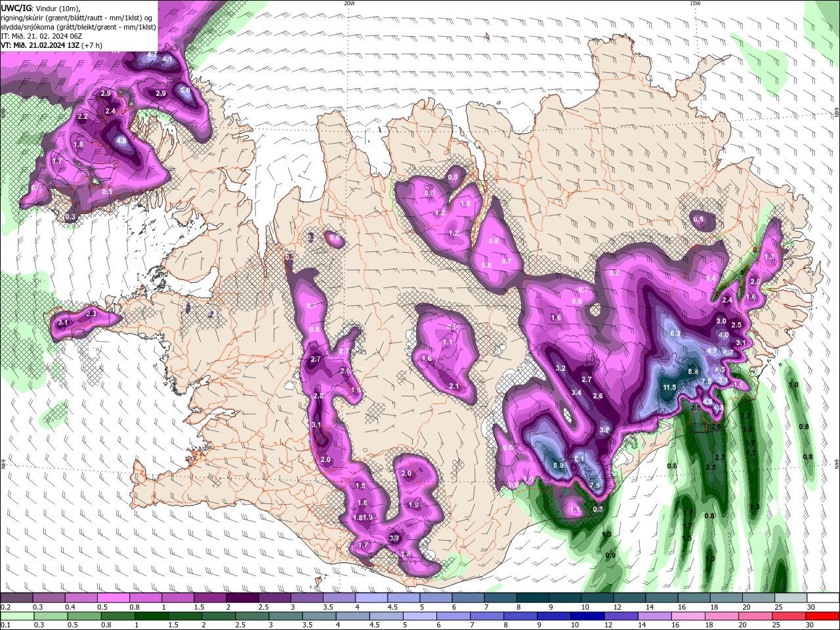Click the '0.1' label in green legend row

pos(5,625)
